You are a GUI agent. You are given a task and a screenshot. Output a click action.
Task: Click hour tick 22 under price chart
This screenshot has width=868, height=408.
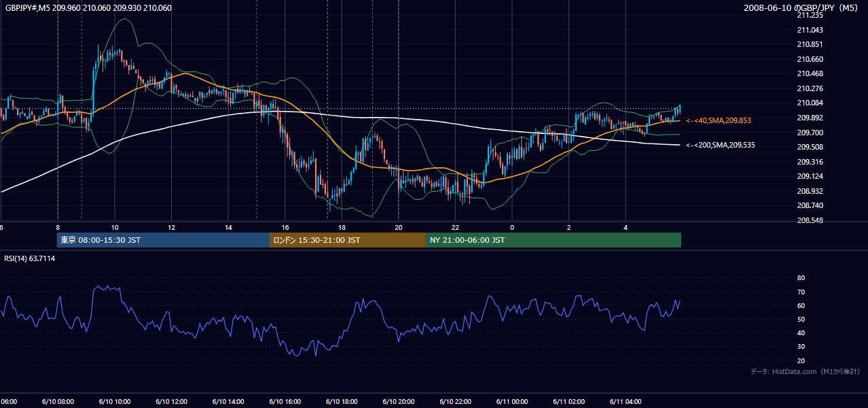(x=455, y=228)
